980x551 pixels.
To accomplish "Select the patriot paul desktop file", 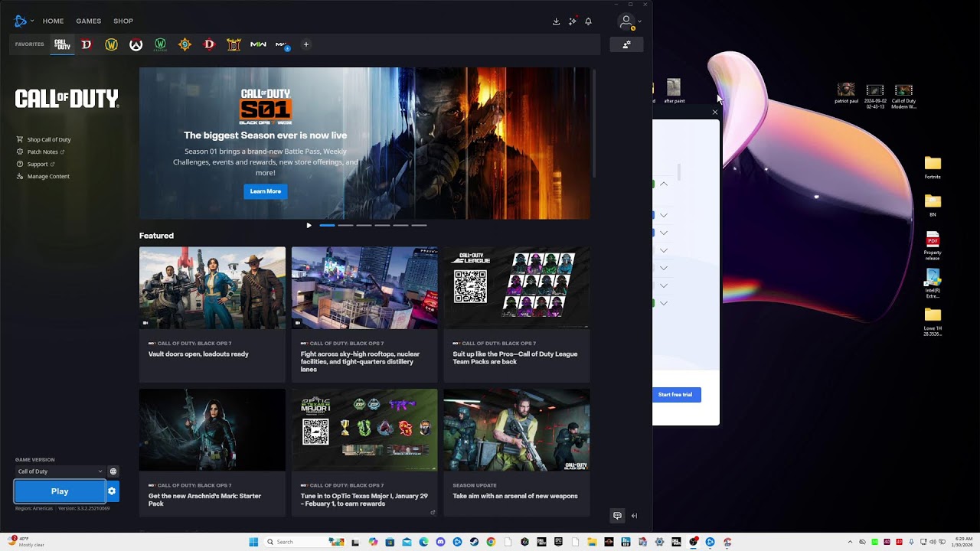I will [846, 93].
